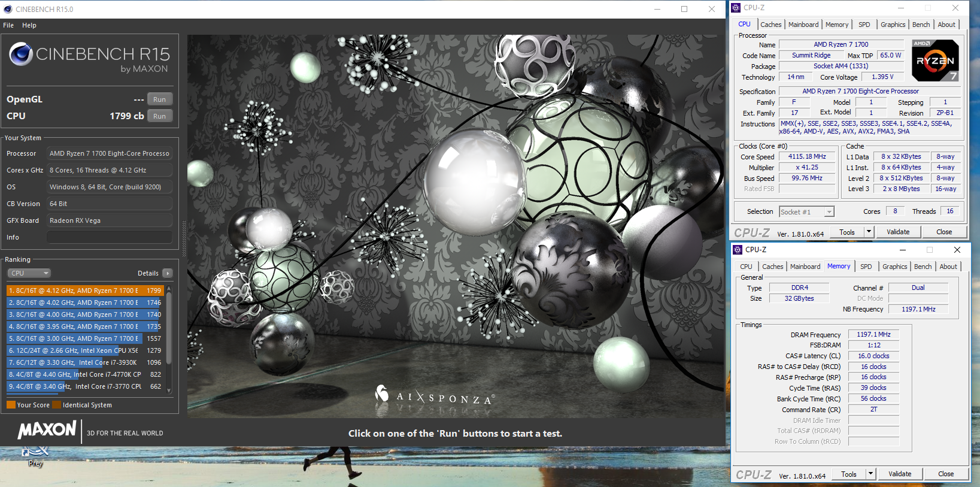Switch to Bench tab in bottom CPU-Z
The height and width of the screenshot is (487, 980).
click(x=923, y=267)
